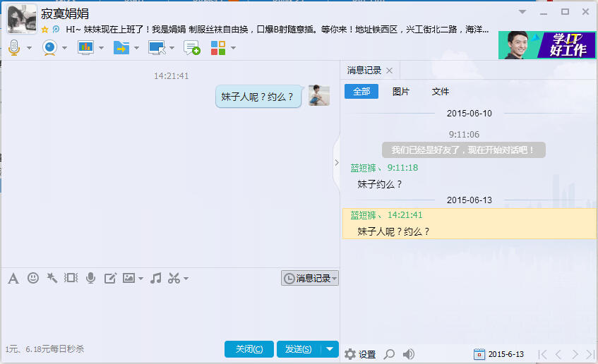The image size is (598, 364).
Task: Click my avatar beside sent message
Action: coord(319,95)
